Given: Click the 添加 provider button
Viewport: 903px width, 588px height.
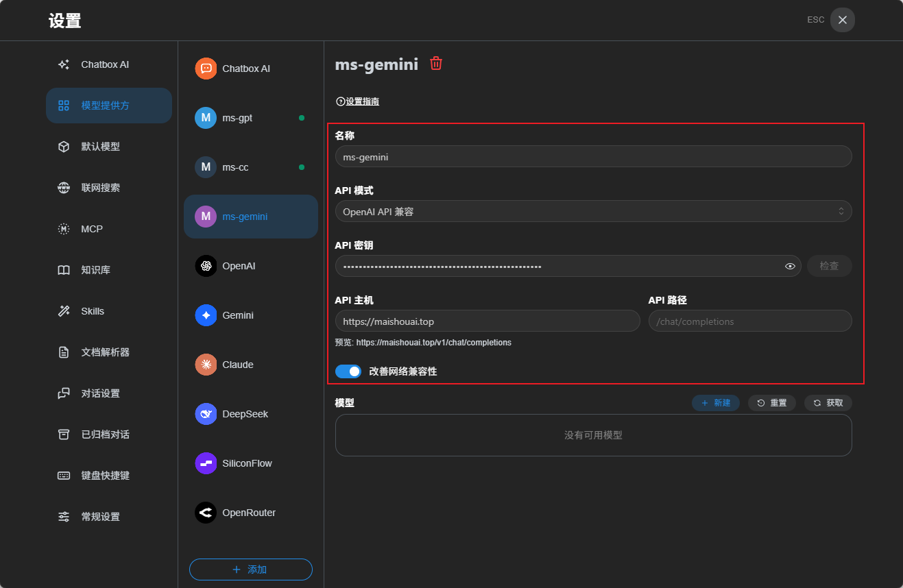Looking at the screenshot, I should tap(251, 569).
